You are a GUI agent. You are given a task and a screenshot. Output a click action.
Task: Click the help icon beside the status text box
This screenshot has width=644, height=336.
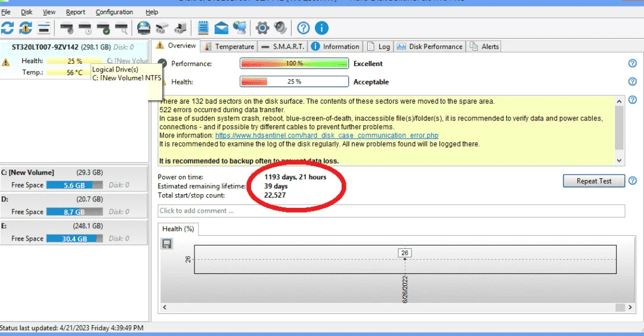click(x=633, y=99)
